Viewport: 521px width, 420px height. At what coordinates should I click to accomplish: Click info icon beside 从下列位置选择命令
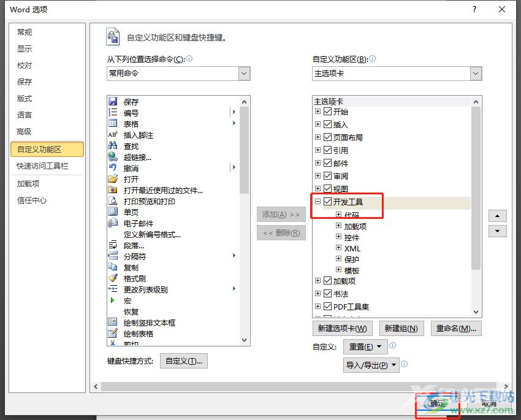click(x=189, y=59)
